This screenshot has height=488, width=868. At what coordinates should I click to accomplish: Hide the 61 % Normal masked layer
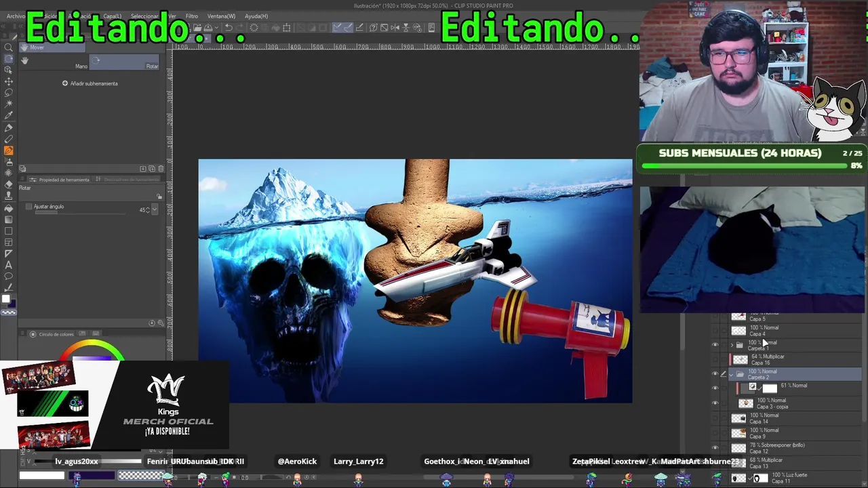[x=715, y=388]
